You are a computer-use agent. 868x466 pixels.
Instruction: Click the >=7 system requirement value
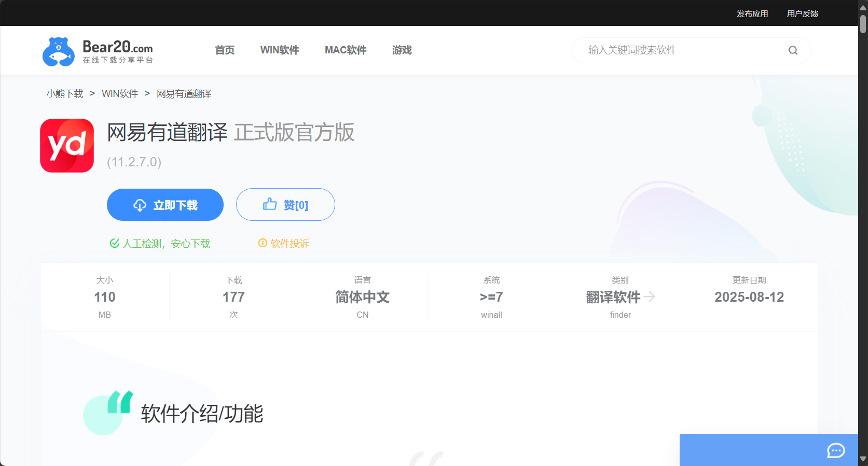[x=491, y=297]
